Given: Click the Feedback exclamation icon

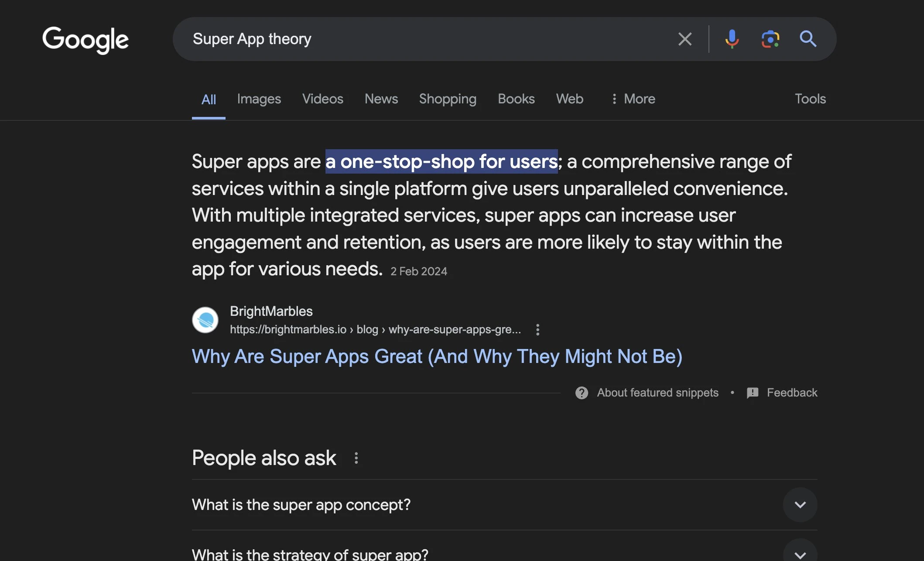Looking at the screenshot, I should coord(753,393).
